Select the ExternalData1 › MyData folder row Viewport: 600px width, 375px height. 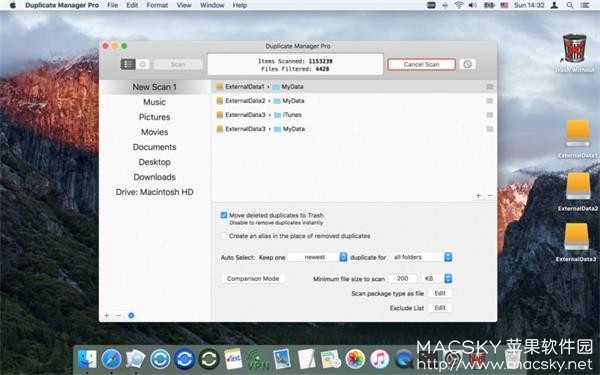[354, 87]
